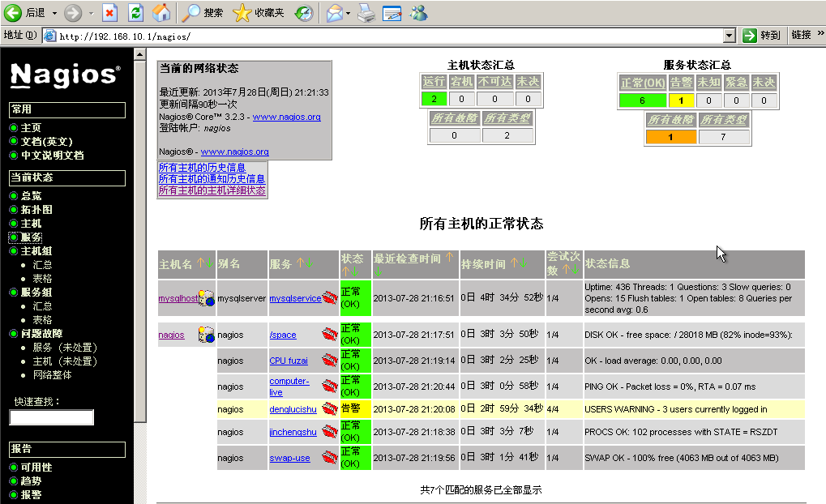Open the Mail envelope toolbar icon
Screen dimensions: 826x504
[x=335, y=13]
